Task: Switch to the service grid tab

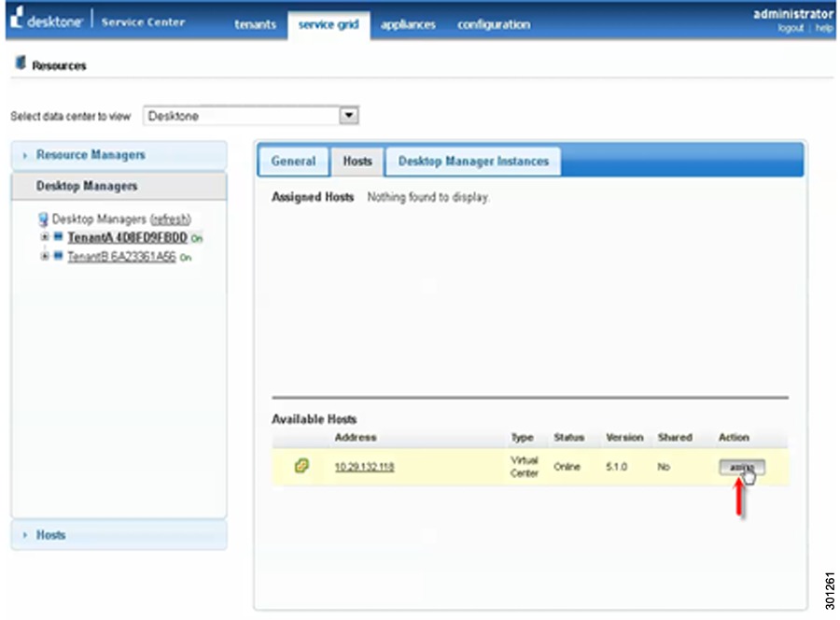Action: [329, 24]
